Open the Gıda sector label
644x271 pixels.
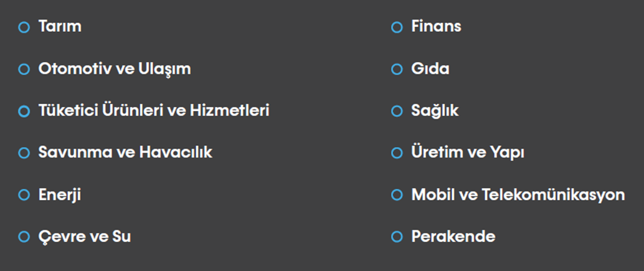click(430, 69)
